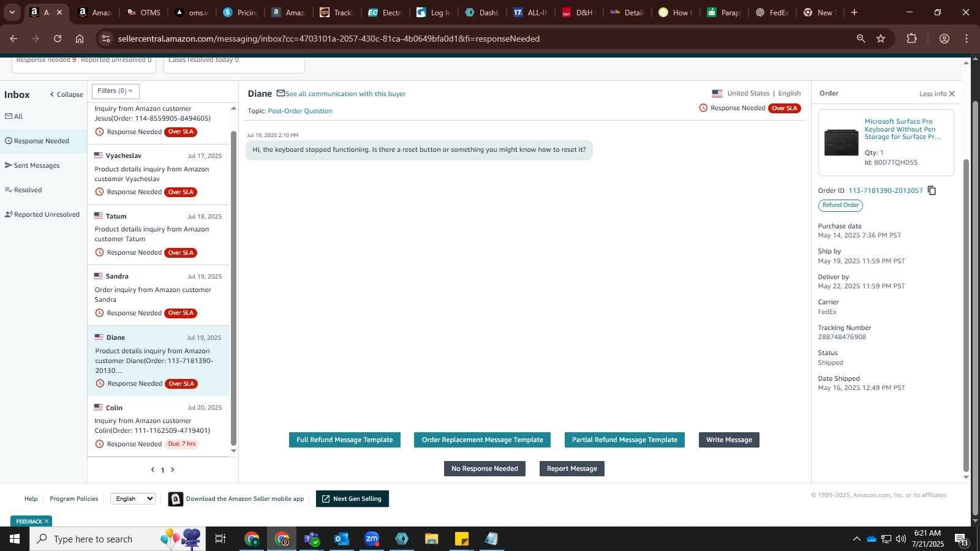Open Outlook from taskbar
Screen dimensions: 980x551
[x=342, y=539]
